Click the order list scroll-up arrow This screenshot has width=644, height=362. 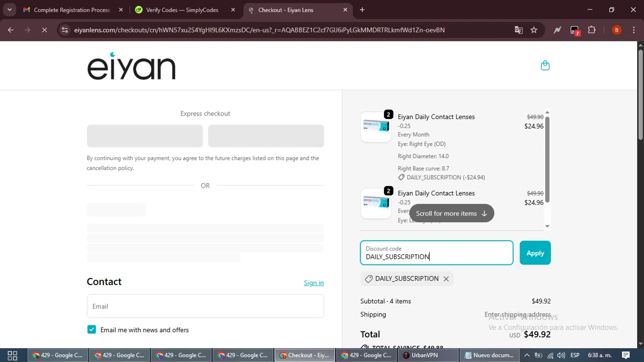(x=547, y=113)
